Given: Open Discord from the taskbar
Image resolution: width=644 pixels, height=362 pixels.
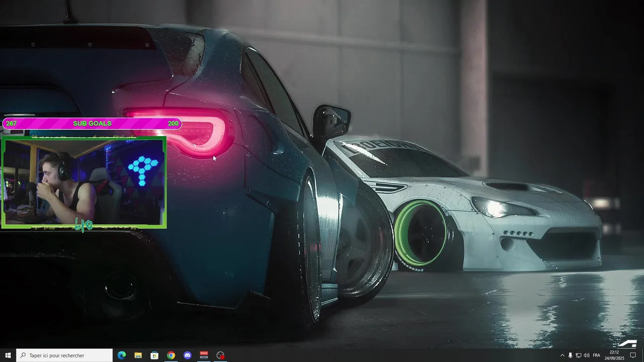Looking at the screenshot, I should tap(188, 355).
